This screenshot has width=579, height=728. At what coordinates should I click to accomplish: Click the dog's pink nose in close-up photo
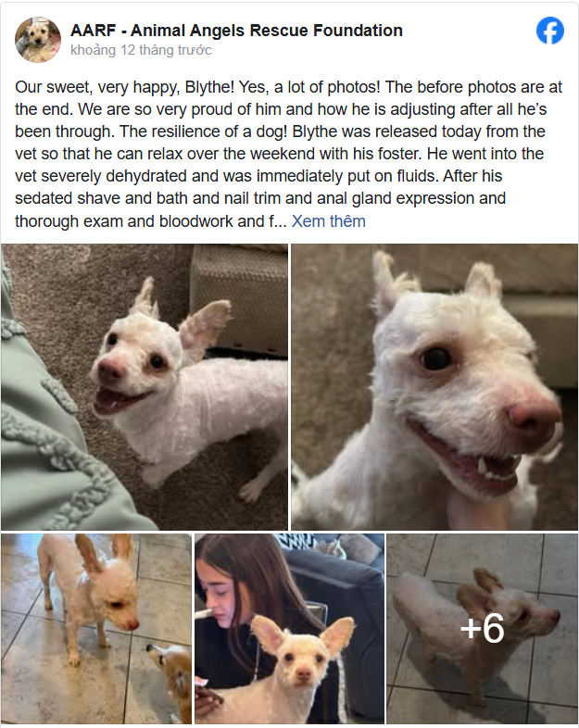pyautogui.click(x=533, y=417)
